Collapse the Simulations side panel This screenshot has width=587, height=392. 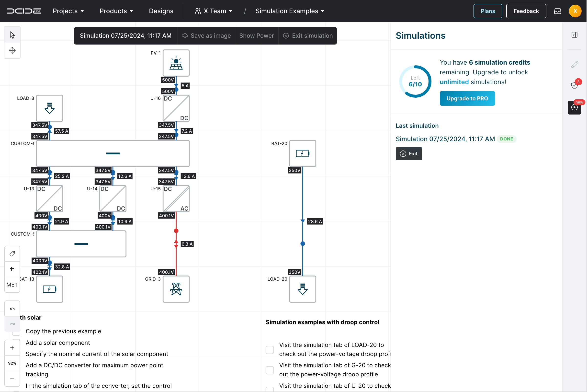[575, 35]
